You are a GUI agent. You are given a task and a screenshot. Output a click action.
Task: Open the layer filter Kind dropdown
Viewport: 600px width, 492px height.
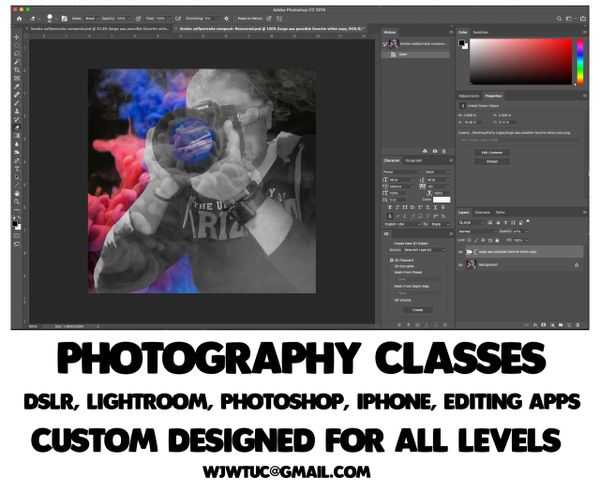[471, 222]
